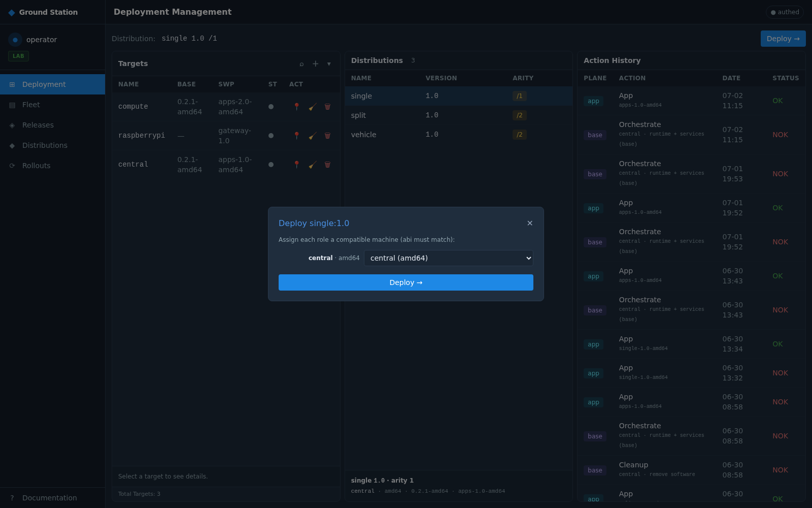812x508 pixels.
Task: Click the top-right Deploy button
Action: tap(783, 39)
